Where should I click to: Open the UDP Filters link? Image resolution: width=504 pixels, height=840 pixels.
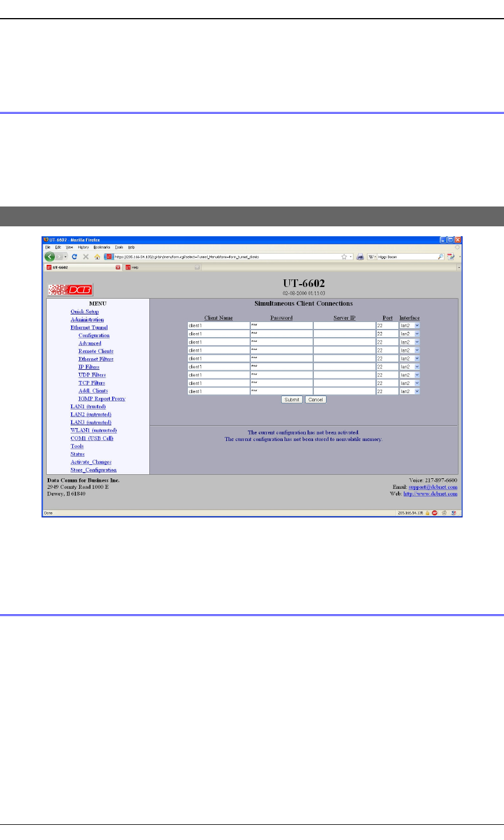[x=92, y=374]
